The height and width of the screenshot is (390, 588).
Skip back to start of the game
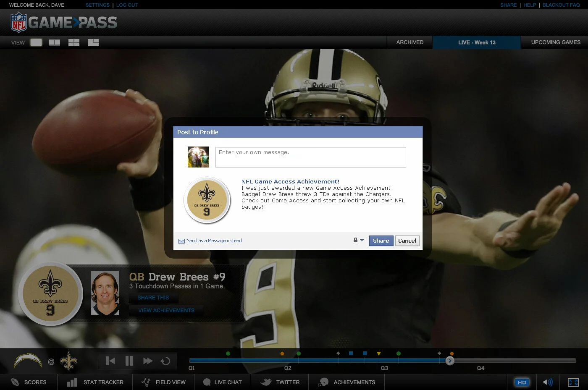click(110, 361)
